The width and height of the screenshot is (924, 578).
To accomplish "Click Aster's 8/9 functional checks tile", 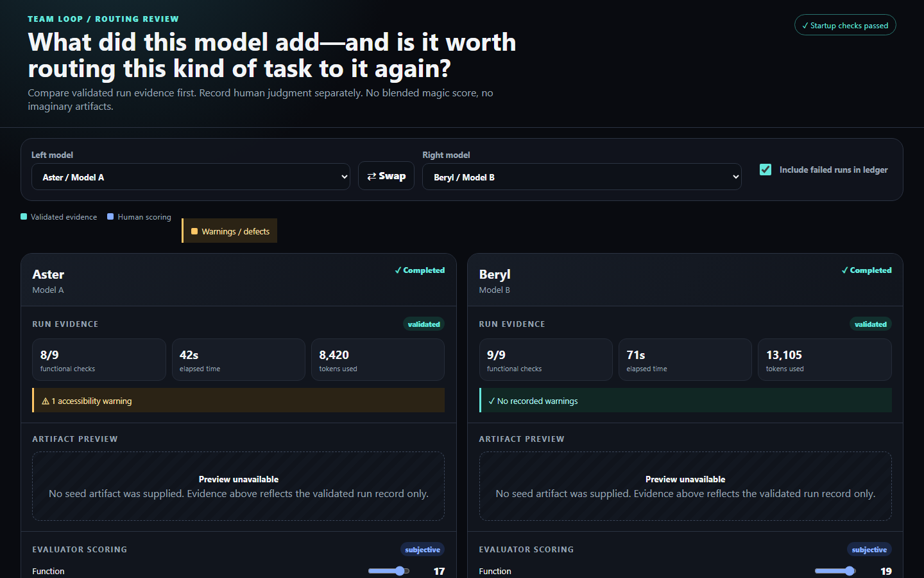I will click(99, 360).
